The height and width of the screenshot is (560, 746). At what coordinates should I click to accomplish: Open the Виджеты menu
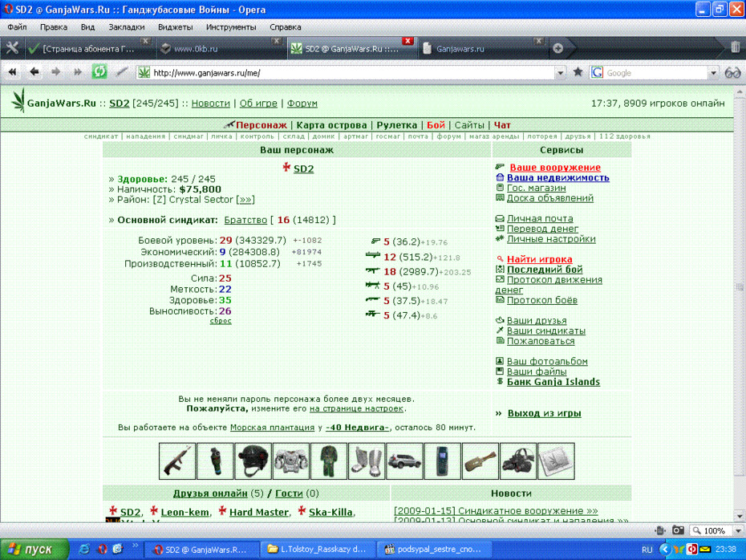tap(175, 27)
